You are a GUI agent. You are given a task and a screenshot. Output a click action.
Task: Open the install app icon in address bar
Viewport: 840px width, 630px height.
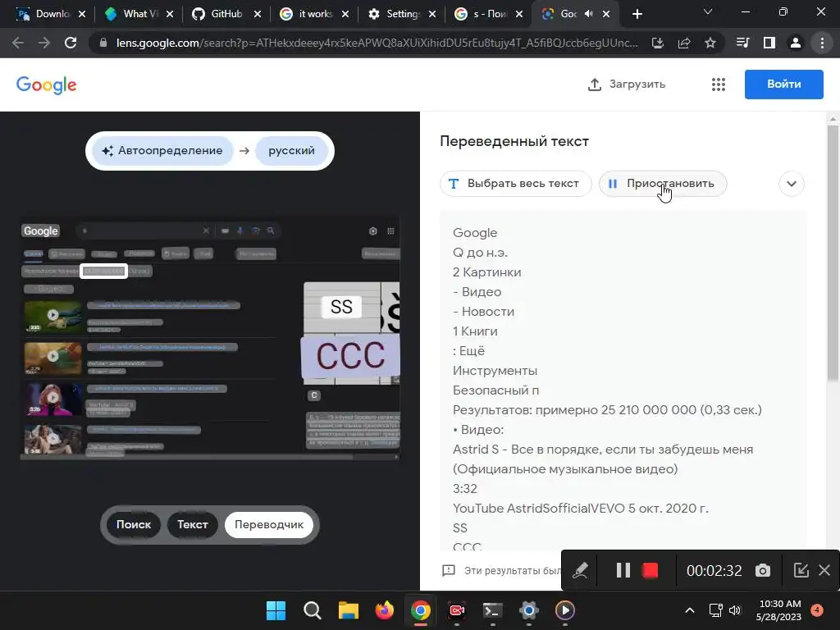658,43
